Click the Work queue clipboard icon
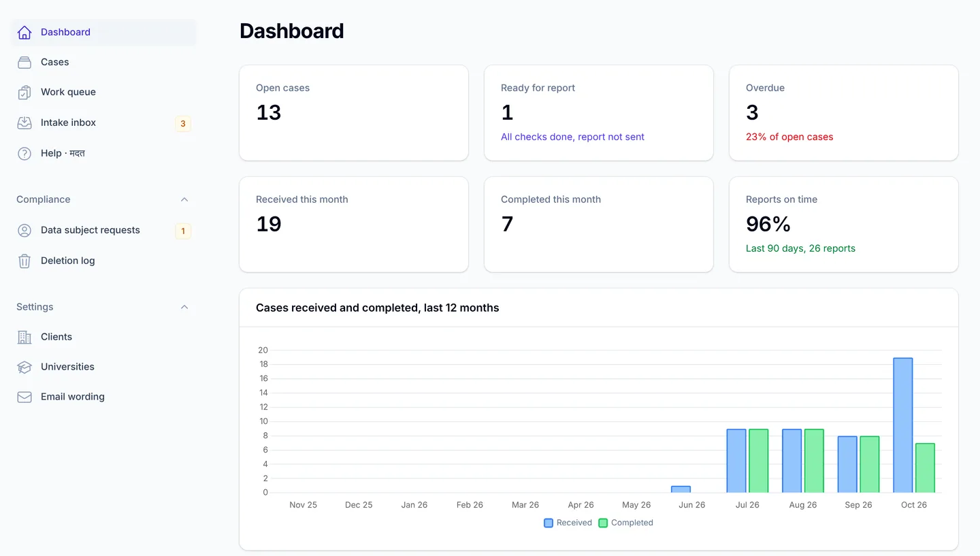The image size is (980, 556). coord(24,93)
